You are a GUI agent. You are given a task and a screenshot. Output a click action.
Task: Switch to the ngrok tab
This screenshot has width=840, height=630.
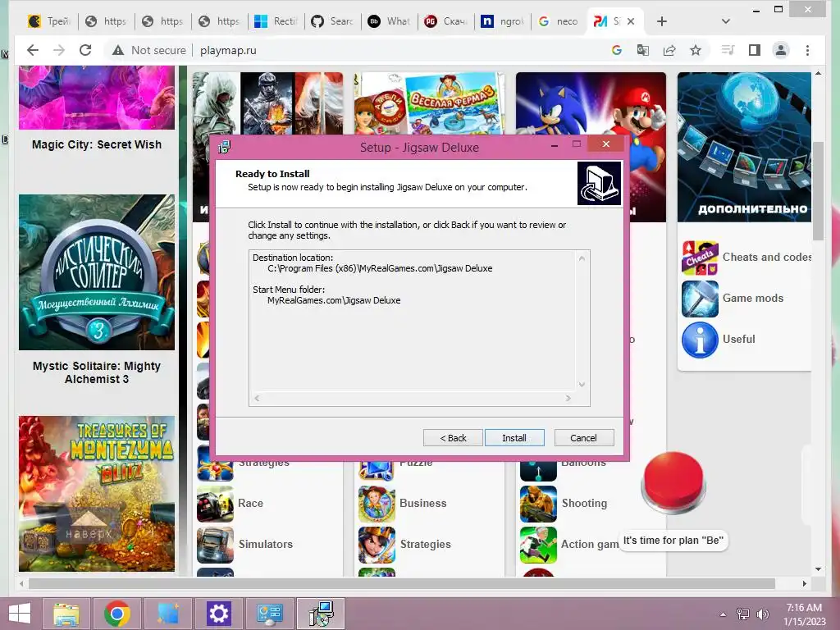[503, 21]
